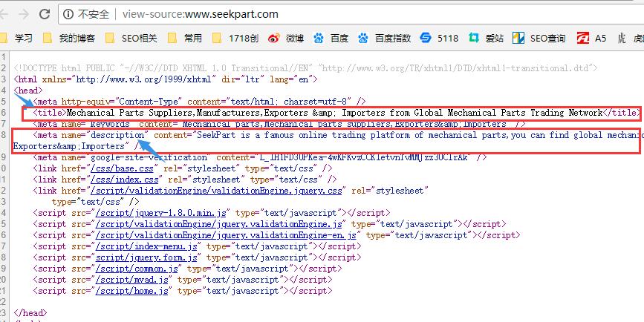Screen dimensions: 644x322
Task: Open the /css/index.css link
Action: [126, 180]
